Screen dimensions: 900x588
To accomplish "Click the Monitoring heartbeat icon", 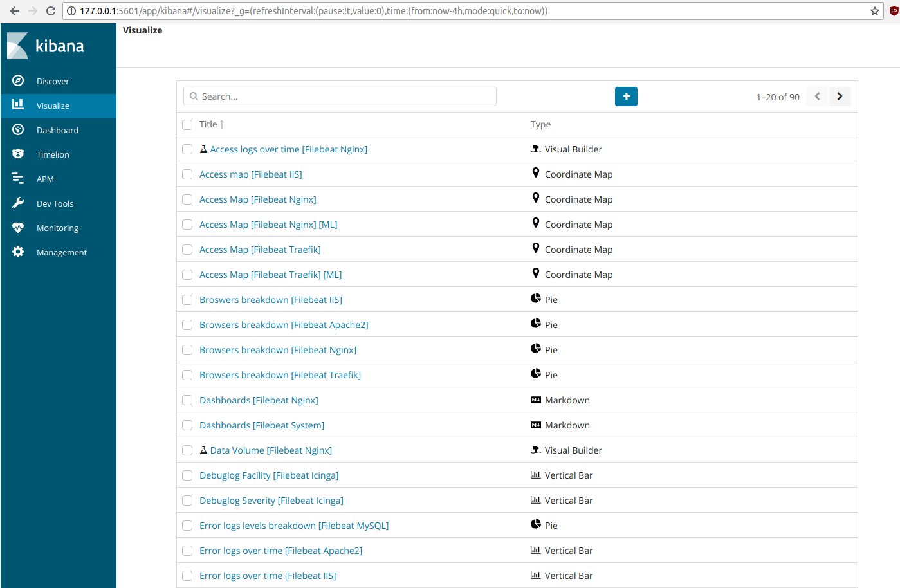I will (18, 227).
